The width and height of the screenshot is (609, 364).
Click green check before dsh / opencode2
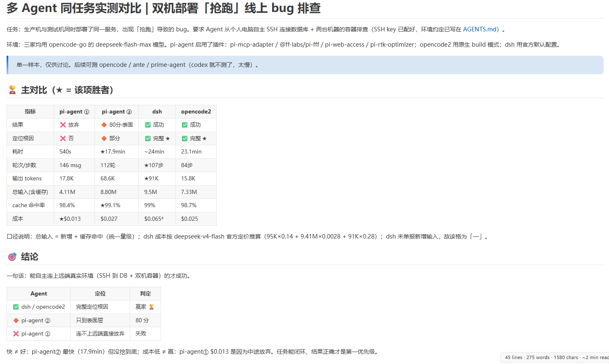click(x=16, y=307)
